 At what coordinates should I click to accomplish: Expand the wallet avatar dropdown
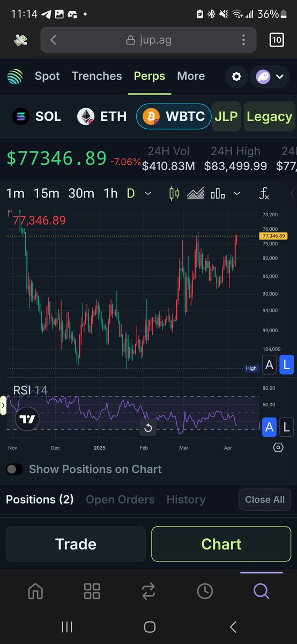[270, 77]
